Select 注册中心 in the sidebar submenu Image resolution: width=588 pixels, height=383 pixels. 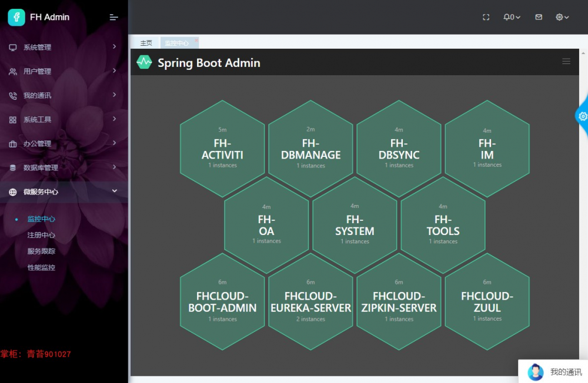pyautogui.click(x=41, y=235)
